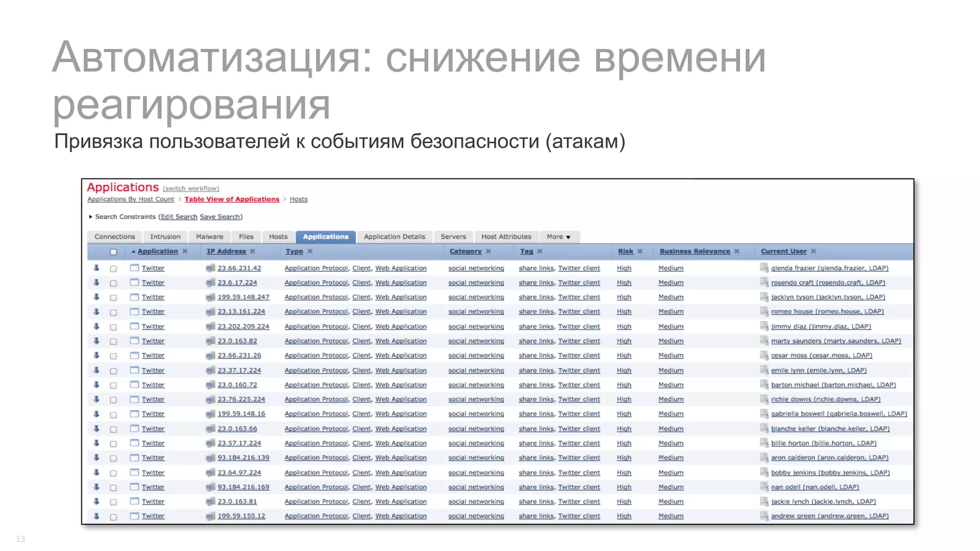Click user icon next to jacklyn tyson
This screenshot has width=980, height=551.
click(764, 297)
